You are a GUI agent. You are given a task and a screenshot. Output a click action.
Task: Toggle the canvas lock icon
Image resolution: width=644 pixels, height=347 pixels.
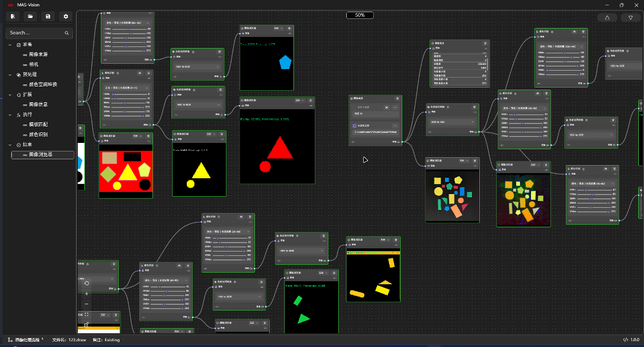(87, 325)
